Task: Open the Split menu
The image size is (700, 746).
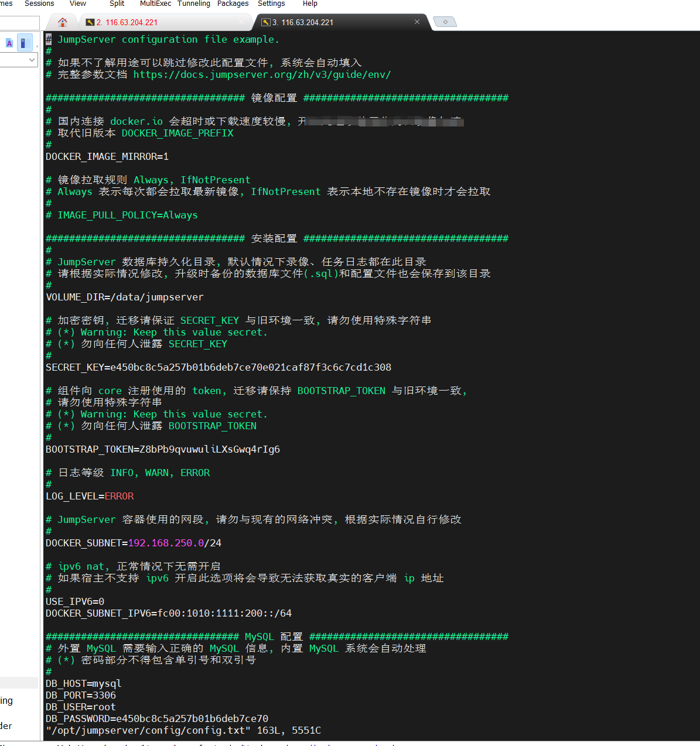Action: click(117, 4)
